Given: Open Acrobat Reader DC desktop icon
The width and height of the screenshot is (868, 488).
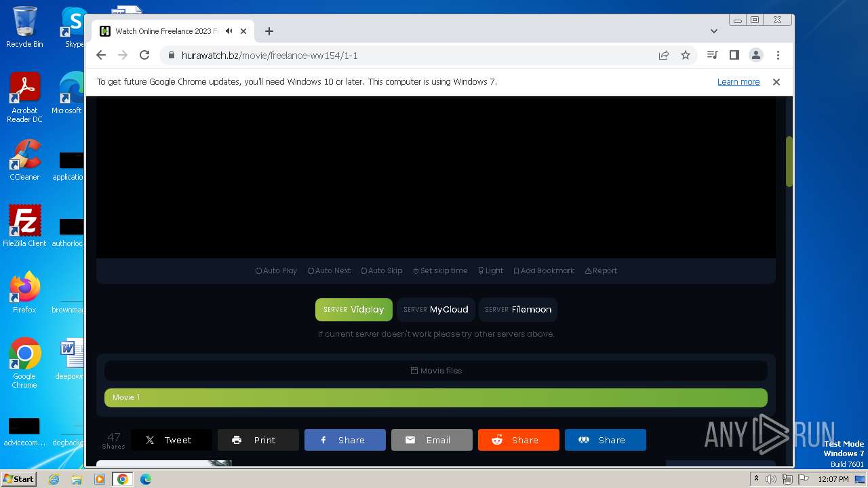Looking at the screenshot, I should [24, 98].
